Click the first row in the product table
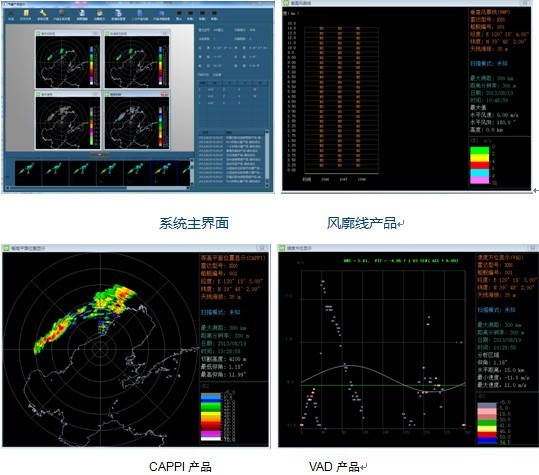The width and height of the screenshot is (539, 475). 233,89
